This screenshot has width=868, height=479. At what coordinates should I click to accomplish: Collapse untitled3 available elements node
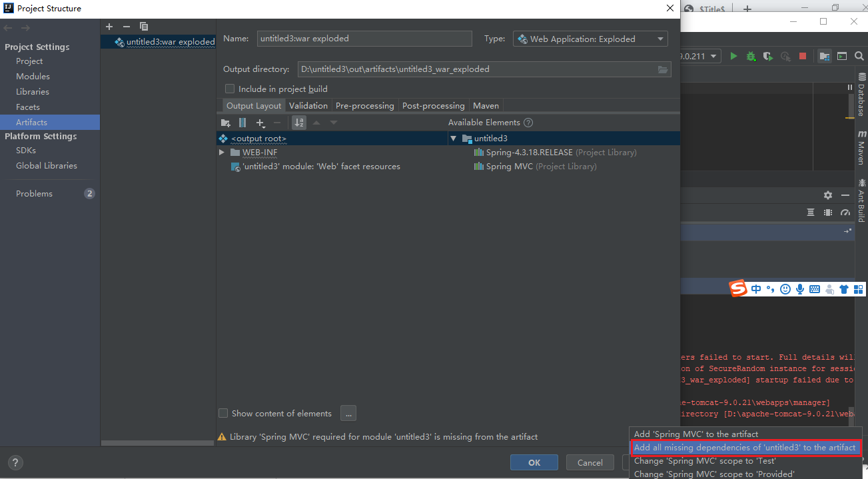pyautogui.click(x=454, y=139)
